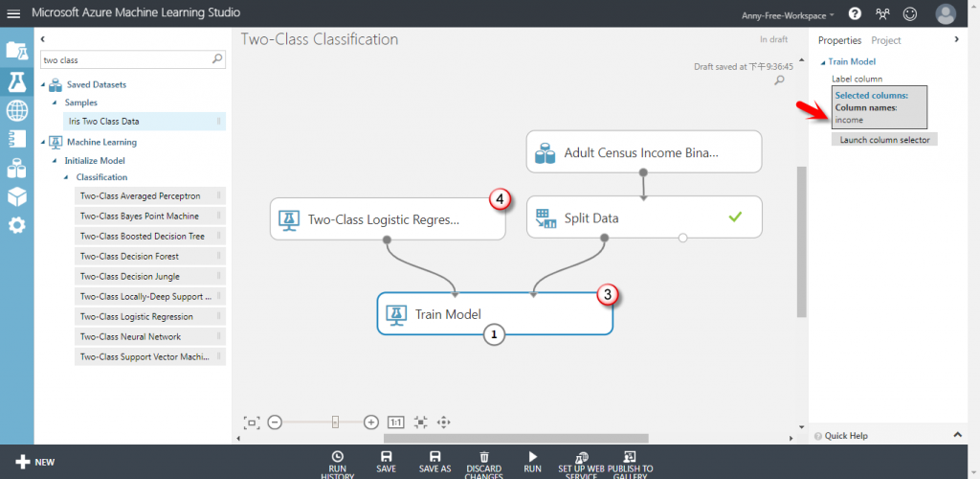Click the zoom-to-selection icon beside 1:1
Image resolution: width=980 pixels, height=479 pixels.
(421, 422)
